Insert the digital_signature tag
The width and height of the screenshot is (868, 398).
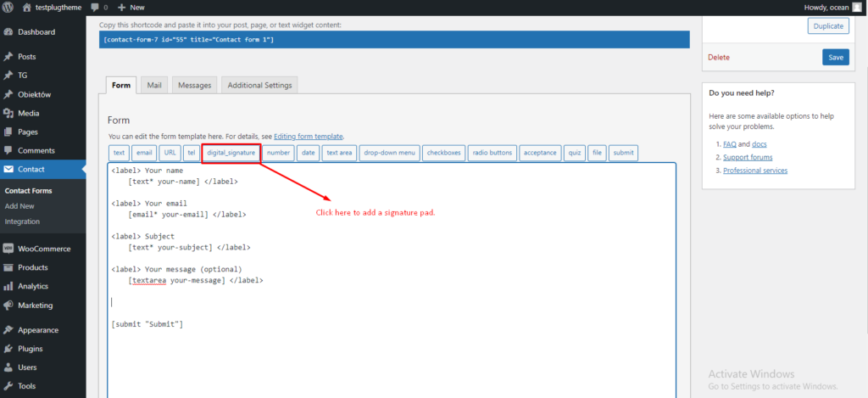pyautogui.click(x=231, y=153)
